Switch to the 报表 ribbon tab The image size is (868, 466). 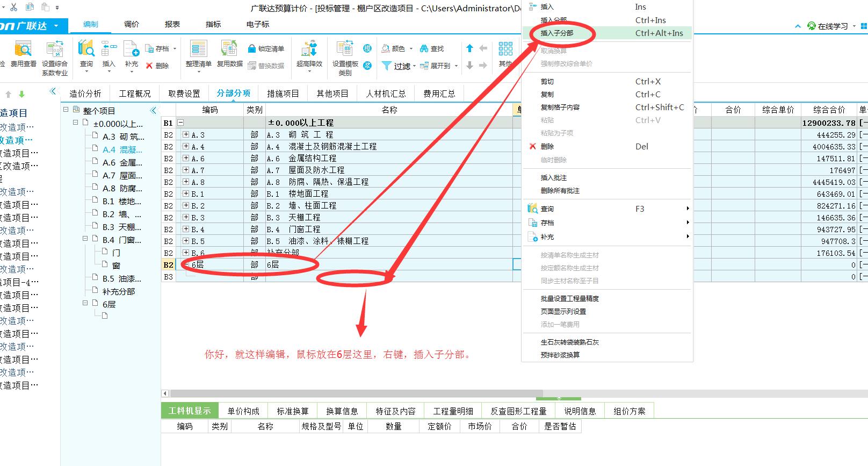pos(172,24)
